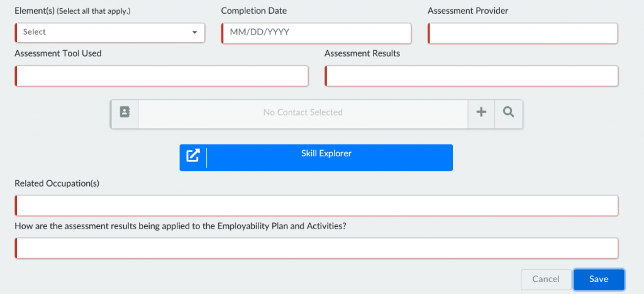Click the plus icon to add contact
This screenshot has width=644, height=294.
point(481,112)
